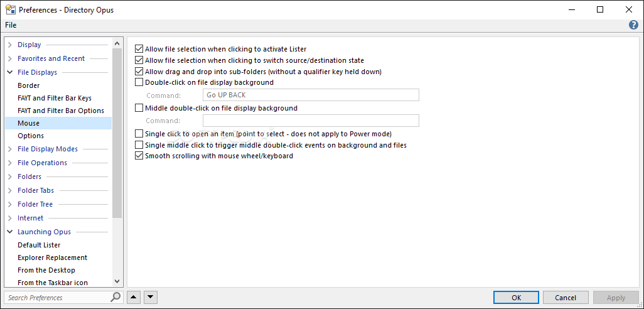Open the File menu
Viewport: 644px width, 309px height.
(x=11, y=25)
